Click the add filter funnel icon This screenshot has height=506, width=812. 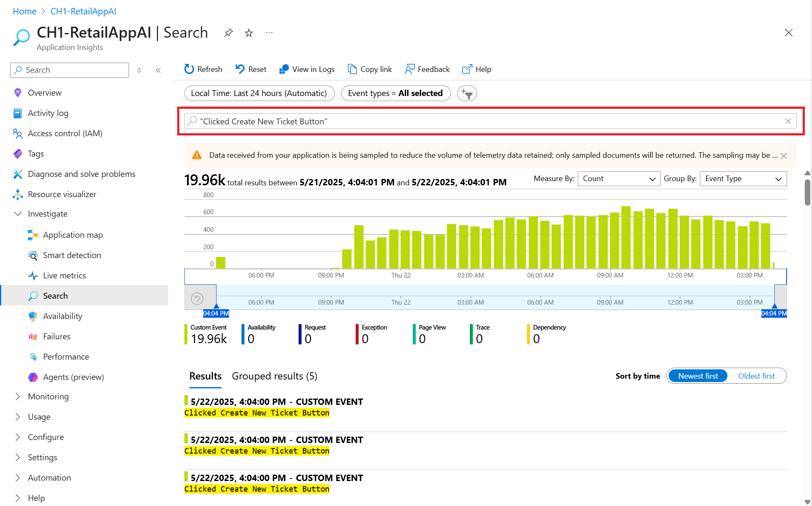point(467,93)
